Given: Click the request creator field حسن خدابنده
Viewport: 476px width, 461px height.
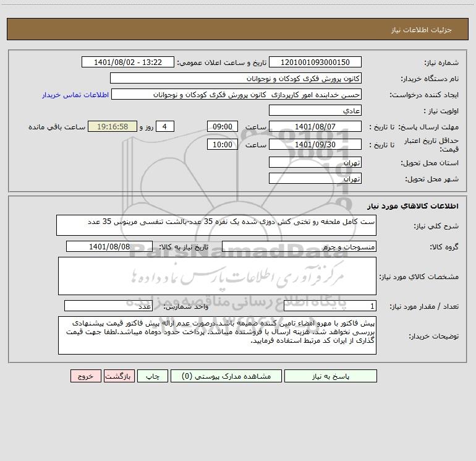Looking at the screenshot, I should tap(237, 94).
